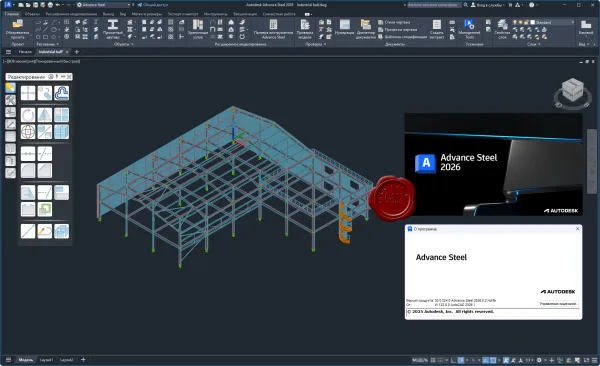Screen dimensions: 600x366
Task: Expand the Вид panel
Action: pyautogui.click(x=584, y=44)
